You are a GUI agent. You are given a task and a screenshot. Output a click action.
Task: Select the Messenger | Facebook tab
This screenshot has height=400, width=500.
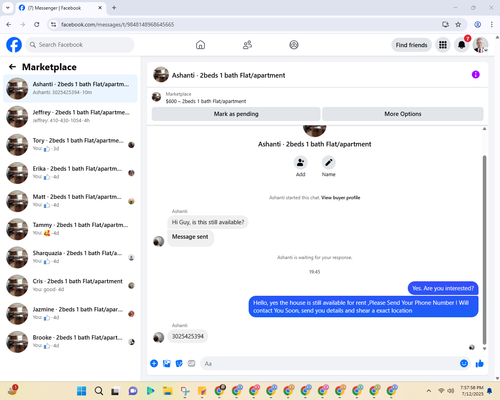[60, 8]
